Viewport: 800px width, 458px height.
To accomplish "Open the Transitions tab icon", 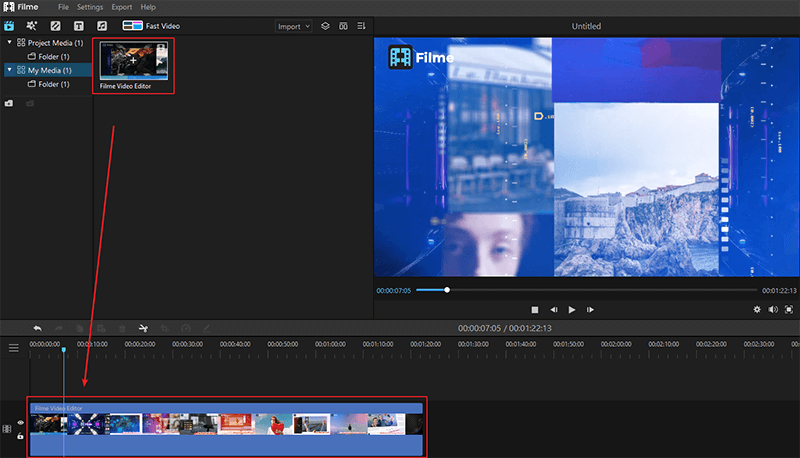I will coord(55,26).
